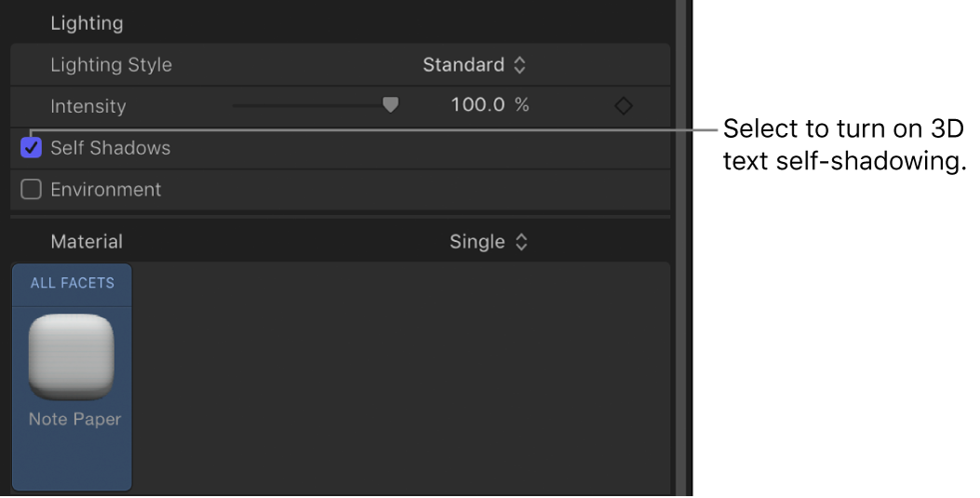The height and width of the screenshot is (498, 980).
Task: Click the Note Paper material name
Action: coord(74,419)
